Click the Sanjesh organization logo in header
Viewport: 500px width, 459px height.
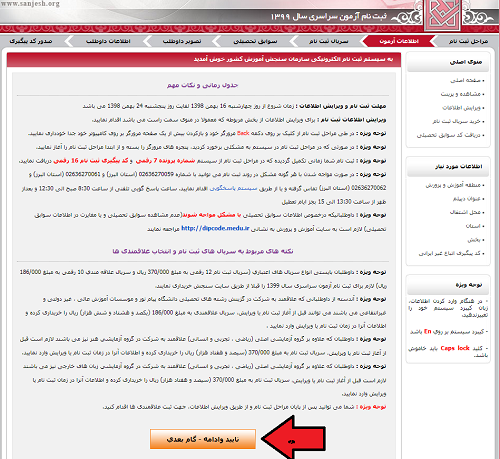pos(442,15)
